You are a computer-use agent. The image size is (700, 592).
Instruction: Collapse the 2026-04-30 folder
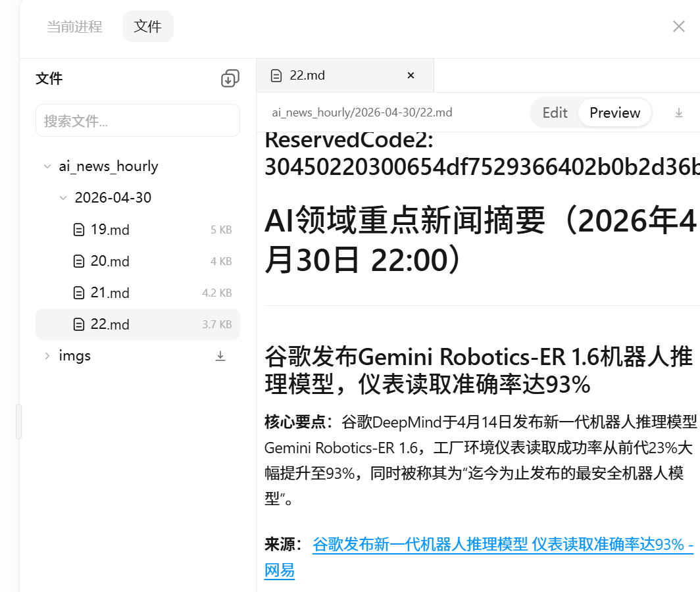coord(63,198)
